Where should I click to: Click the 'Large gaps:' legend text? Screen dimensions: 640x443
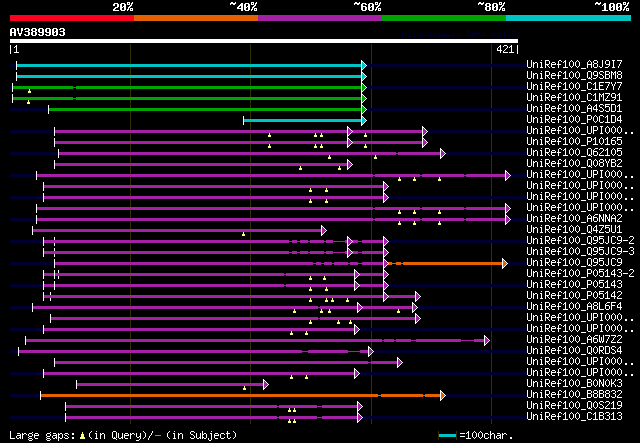point(42,436)
